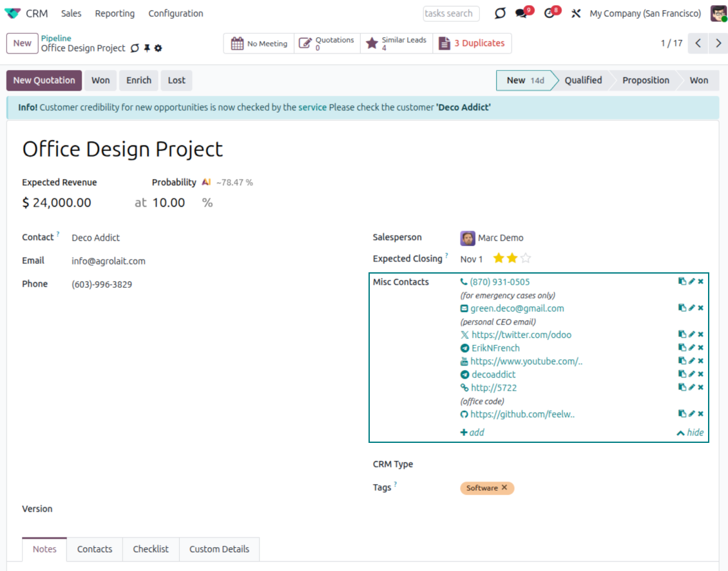Edit the green.deco@gmail.com contact entry

[691, 308]
